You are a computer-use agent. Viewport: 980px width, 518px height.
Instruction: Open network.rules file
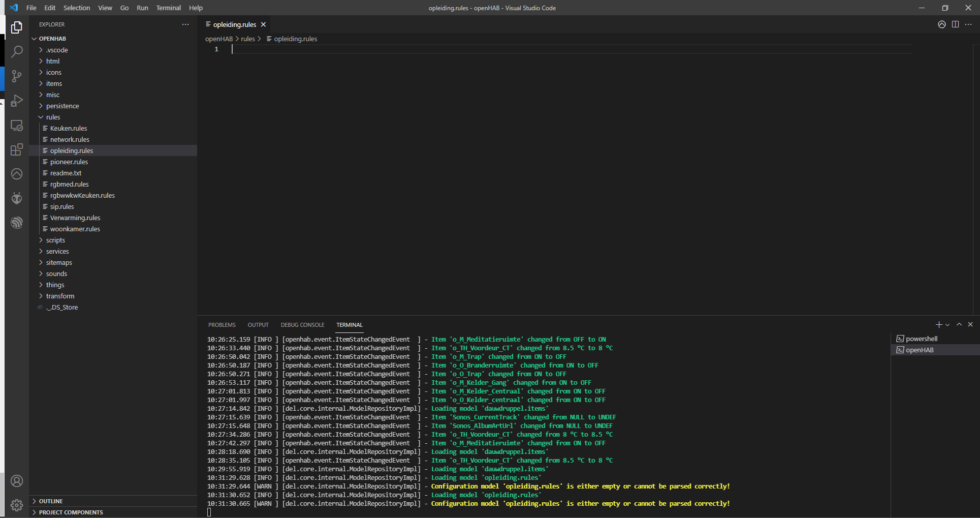(113, 139)
